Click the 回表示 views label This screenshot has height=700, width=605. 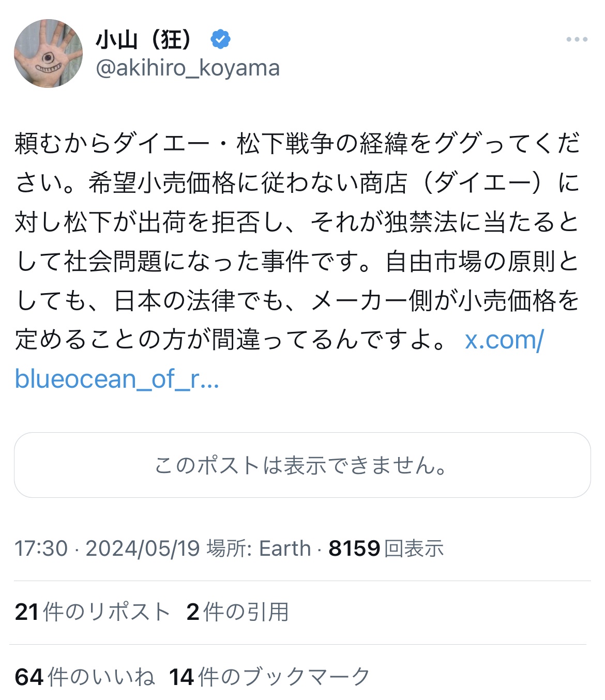(x=414, y=549)
